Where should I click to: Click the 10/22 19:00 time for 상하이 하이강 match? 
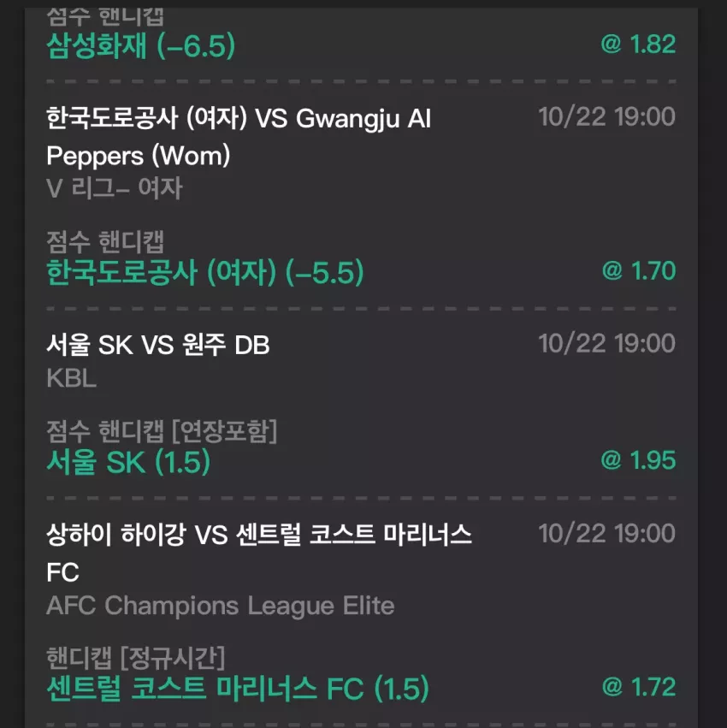606,534
